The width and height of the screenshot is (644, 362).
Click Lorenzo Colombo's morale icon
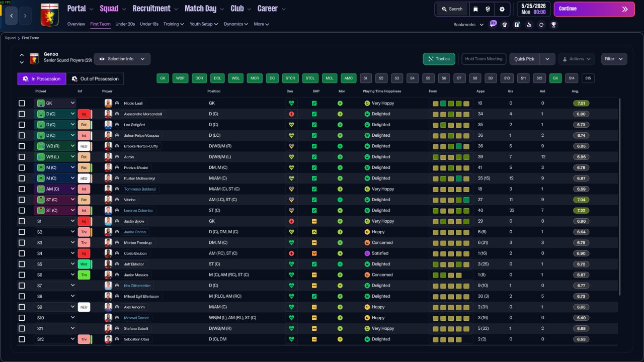(x=340, y=211)
